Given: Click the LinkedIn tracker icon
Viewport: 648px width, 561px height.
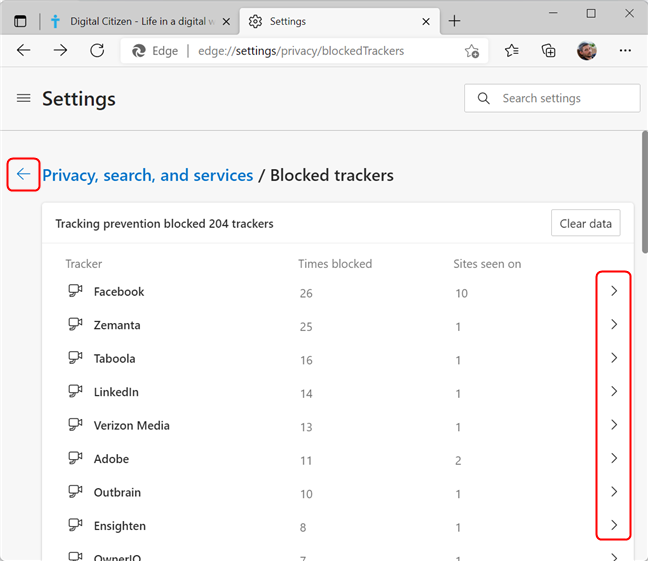Looking at the screenshot, I should click(x=75, y=391).
